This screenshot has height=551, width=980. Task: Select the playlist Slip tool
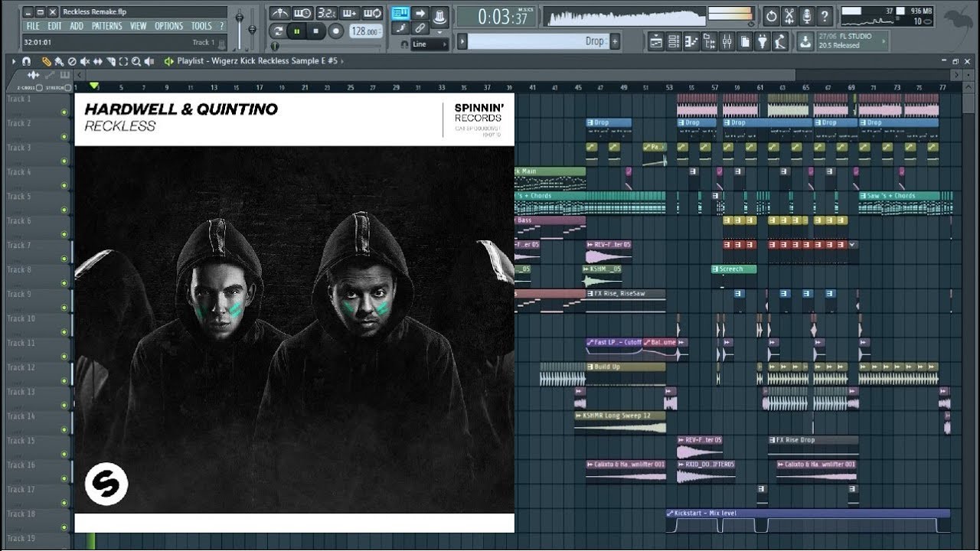[97, 61]
